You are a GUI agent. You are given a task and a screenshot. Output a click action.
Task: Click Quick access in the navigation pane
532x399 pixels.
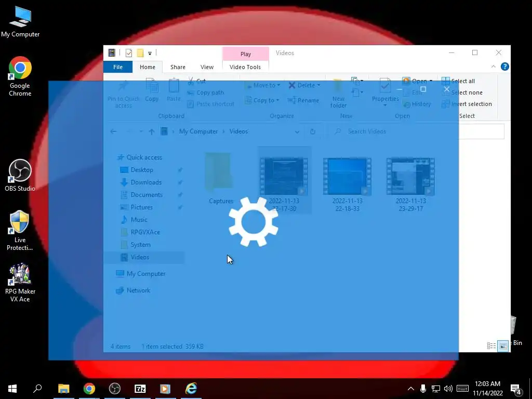[144, 157]
